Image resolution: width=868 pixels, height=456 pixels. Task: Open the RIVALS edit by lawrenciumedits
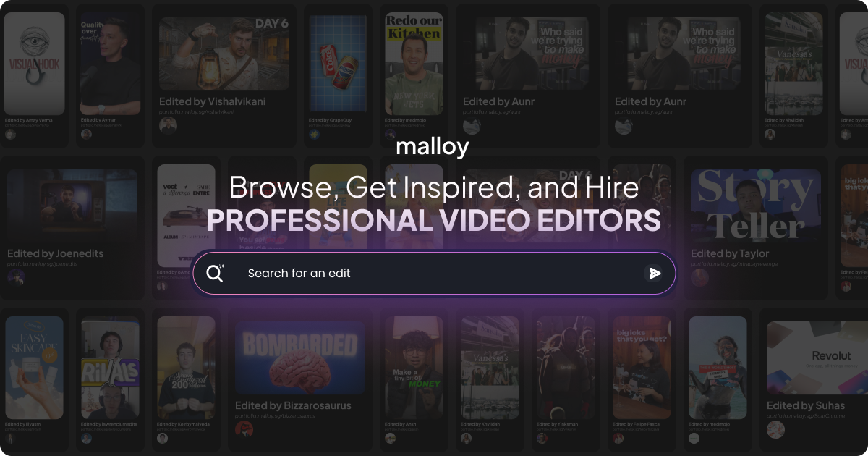(110, 369)
